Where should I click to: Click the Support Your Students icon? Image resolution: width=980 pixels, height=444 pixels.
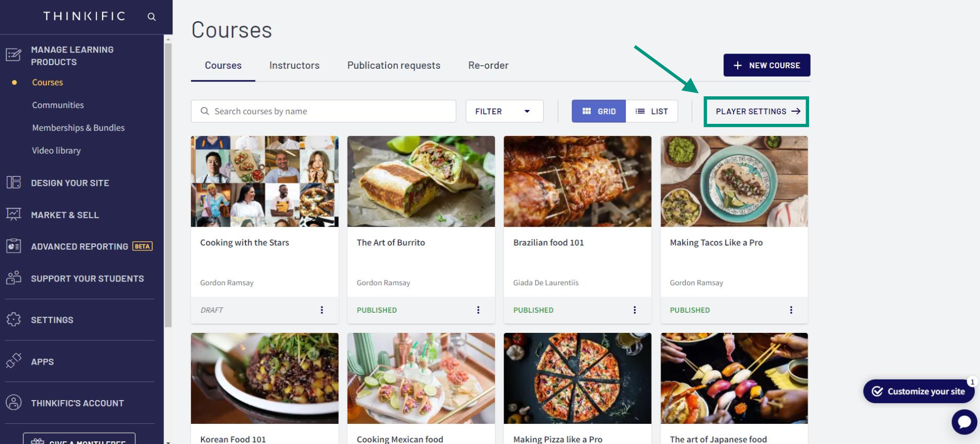click(x=14, y=278)
